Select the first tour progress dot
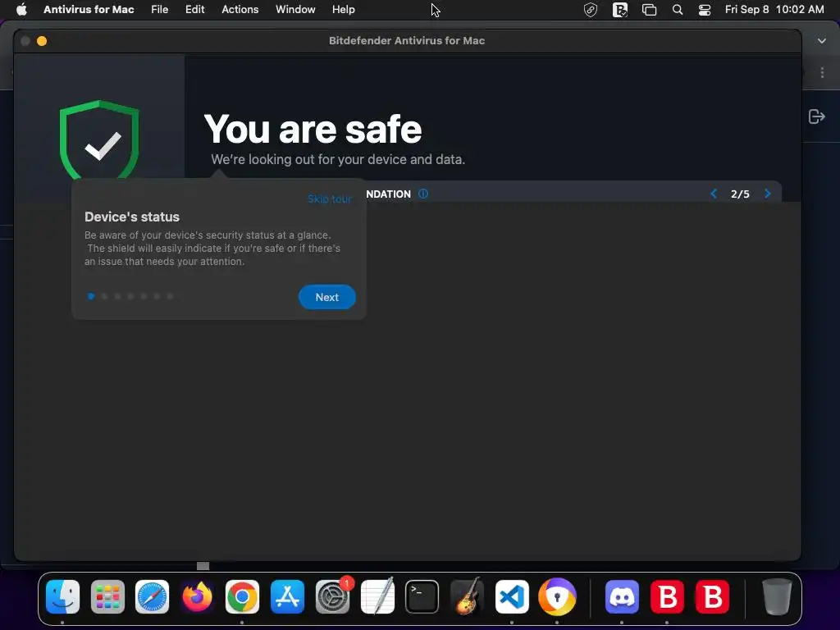 tap(91, 296)
